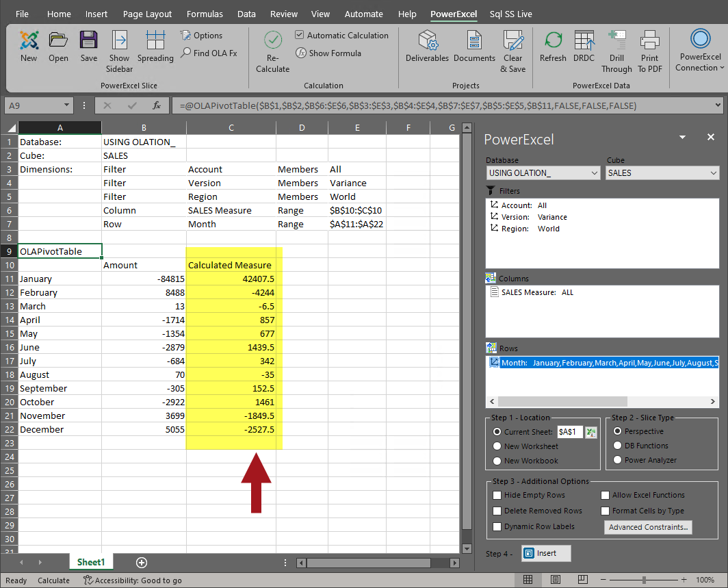Open the Cube SALES dropdown
This screenshot has width=728, height=588.
714,173
